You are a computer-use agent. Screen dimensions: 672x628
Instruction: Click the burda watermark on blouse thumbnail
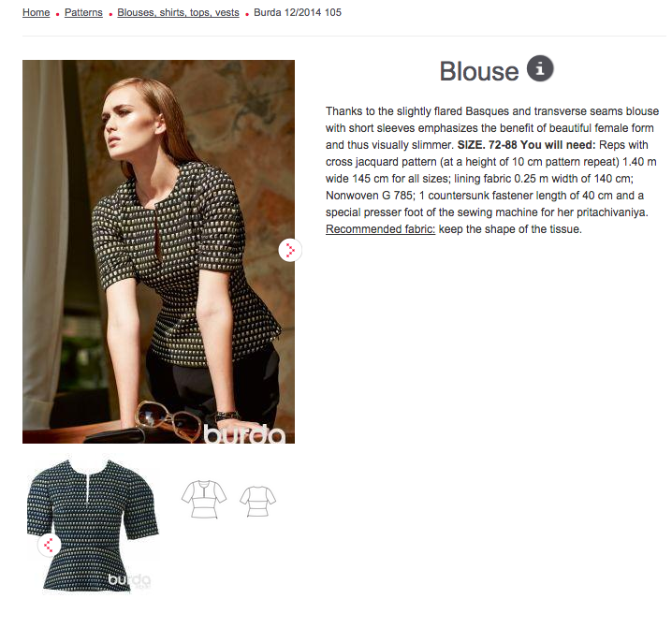click(x=129, y=580)
